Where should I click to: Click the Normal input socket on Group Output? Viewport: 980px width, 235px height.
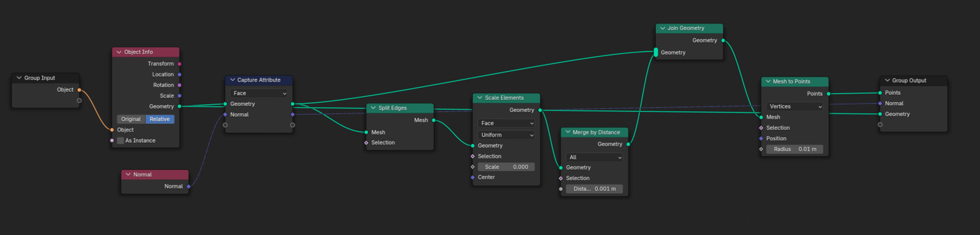(x=880, y=103)
